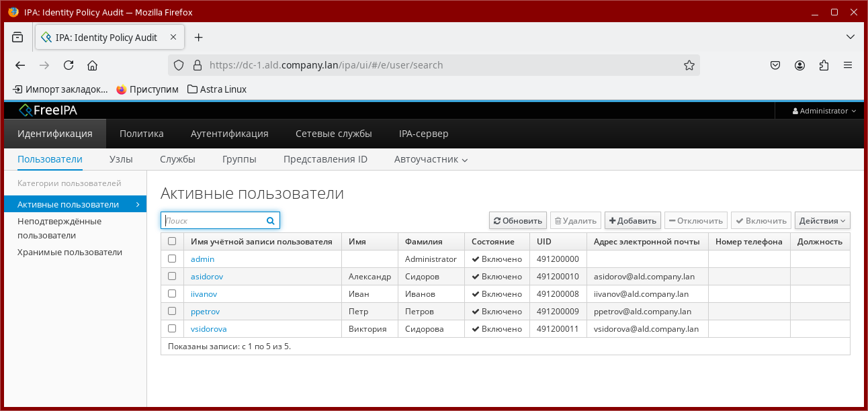This screenshot has width=868, height=411.
Task: Open the Приступим bookmark
Action: point(147,89)
